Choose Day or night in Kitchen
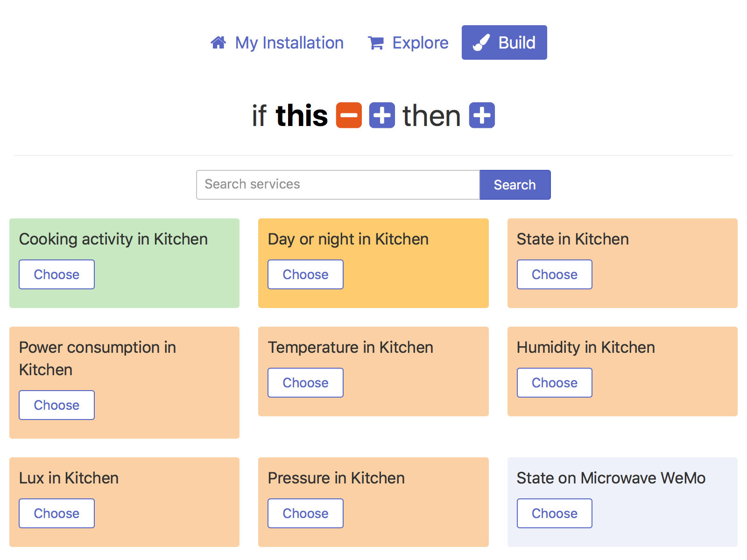747x560 pixels. [305, 274]
